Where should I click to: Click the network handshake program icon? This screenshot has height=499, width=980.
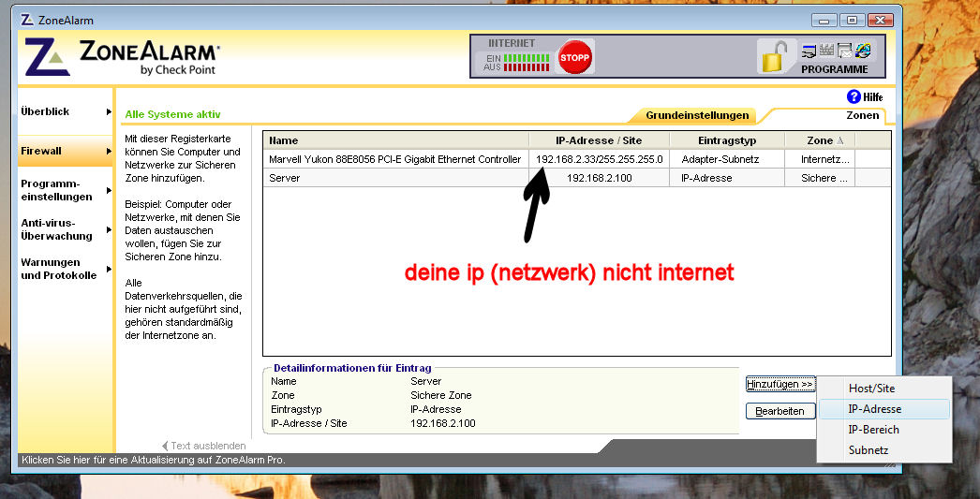point(809,50)
